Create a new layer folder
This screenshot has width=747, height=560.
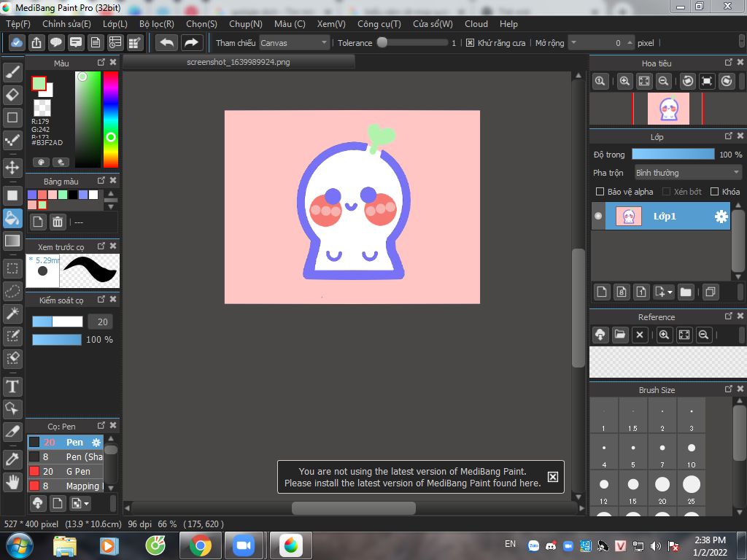[686, 292]
